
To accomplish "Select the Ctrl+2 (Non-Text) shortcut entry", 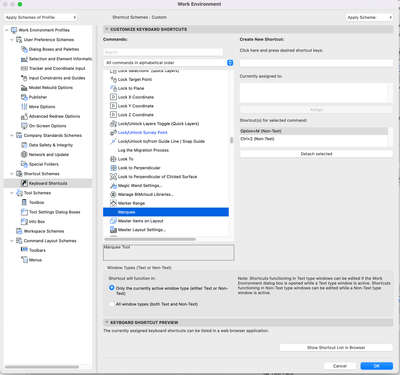I will coord(314,139).
